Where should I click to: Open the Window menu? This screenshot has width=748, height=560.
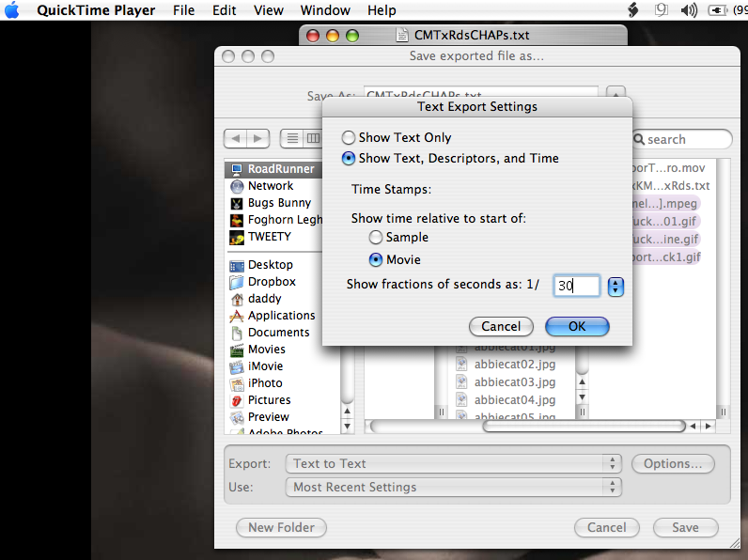pos(325,10)
